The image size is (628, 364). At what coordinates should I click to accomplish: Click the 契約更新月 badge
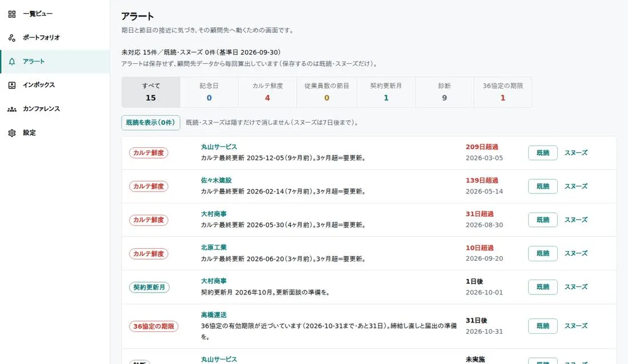click(x=149, y=288)
